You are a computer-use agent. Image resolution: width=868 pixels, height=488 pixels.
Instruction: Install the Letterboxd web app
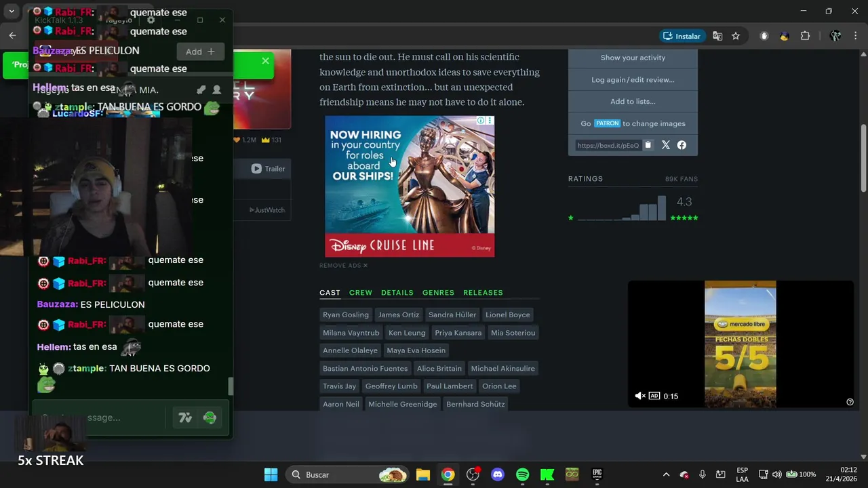682,36
